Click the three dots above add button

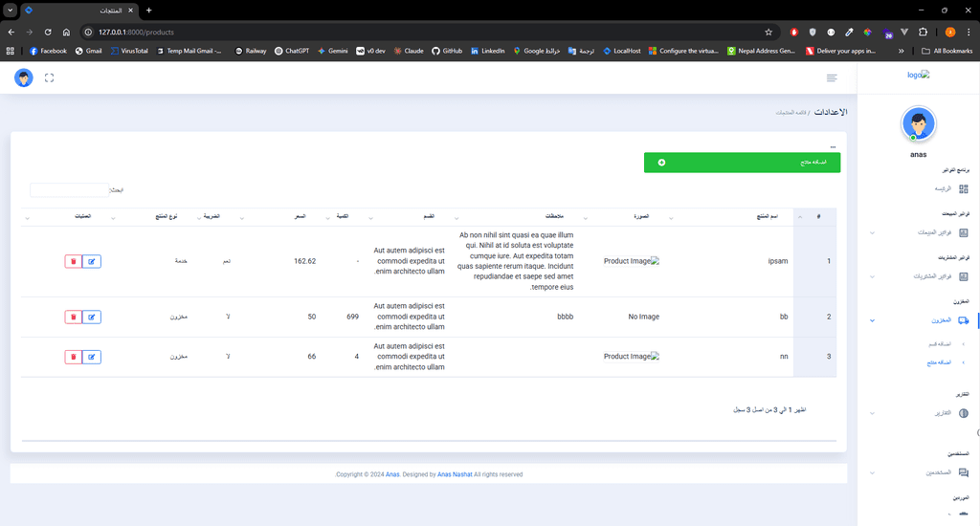coord(833,147)
